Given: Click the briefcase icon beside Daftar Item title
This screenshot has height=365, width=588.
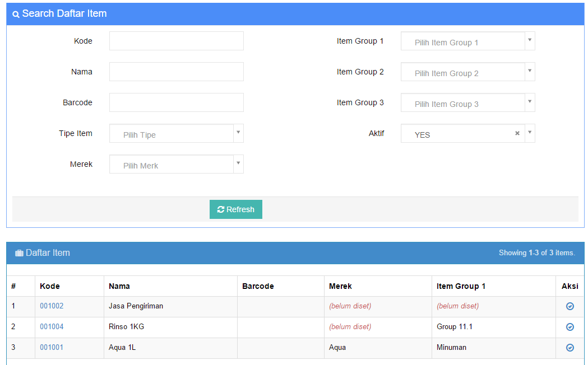Looking at the screenshot, I should (x=19, y=253).
